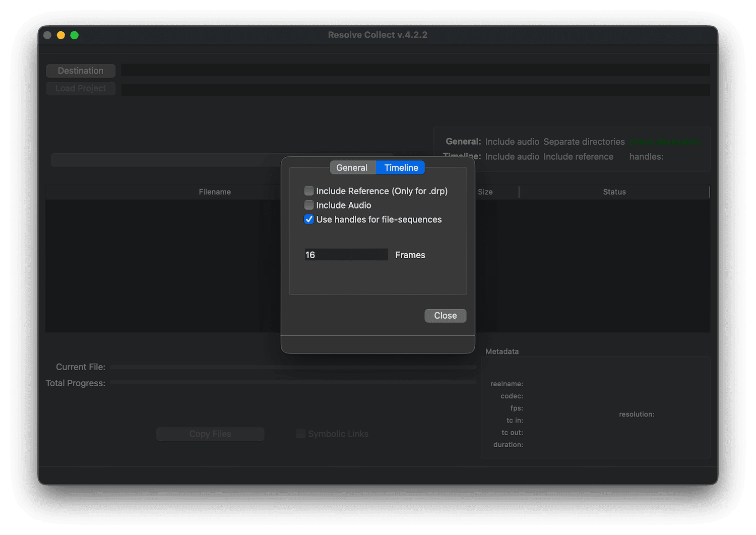Screen dimensions: 756x535
Task: Click the 'Metadata' heading
Action: pyautogui.click(x=502, y=351)
